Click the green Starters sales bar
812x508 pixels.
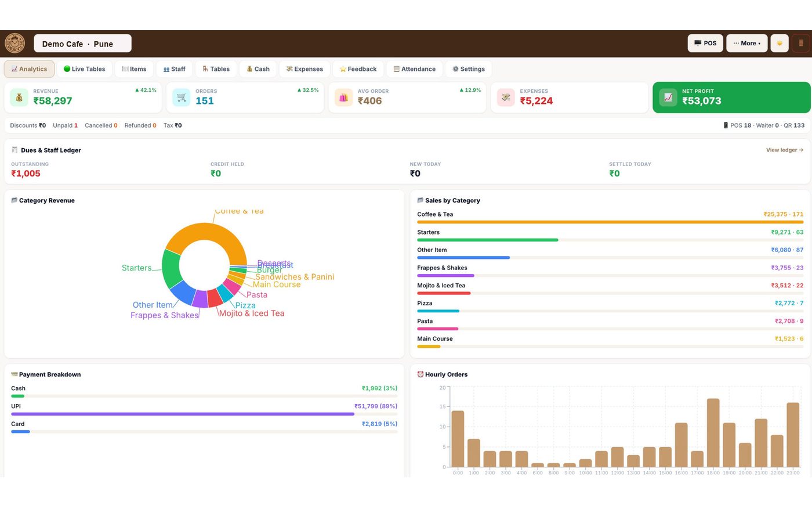pyautogui.click(x=487, y=240)
